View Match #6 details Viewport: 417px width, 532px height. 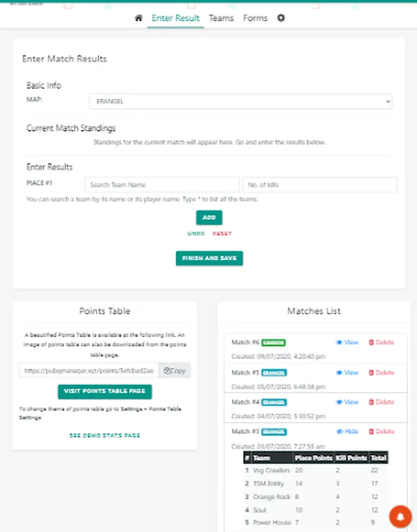[348, 342]
